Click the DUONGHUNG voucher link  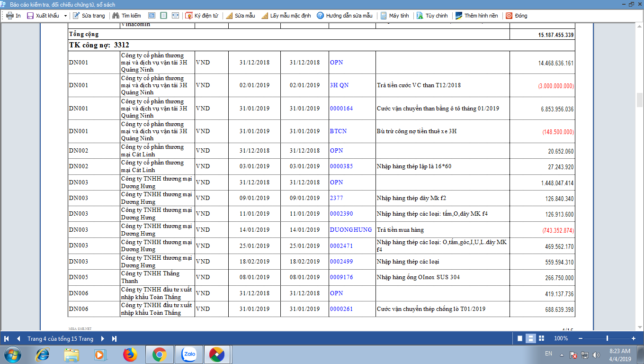pos(351,230)
